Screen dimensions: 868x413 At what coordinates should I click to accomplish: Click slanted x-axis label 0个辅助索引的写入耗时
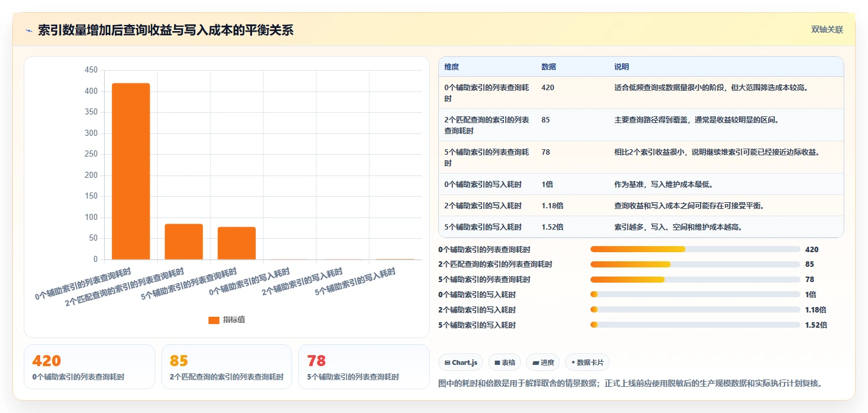(250, 282)
